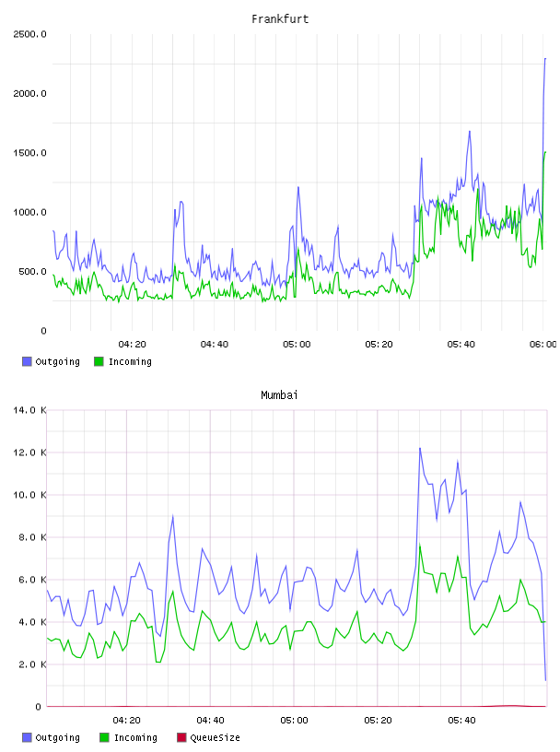Click the 500.0 axis label in Frankfurt chart
Viewport: 560px width, 752px height.
(32, 272)
